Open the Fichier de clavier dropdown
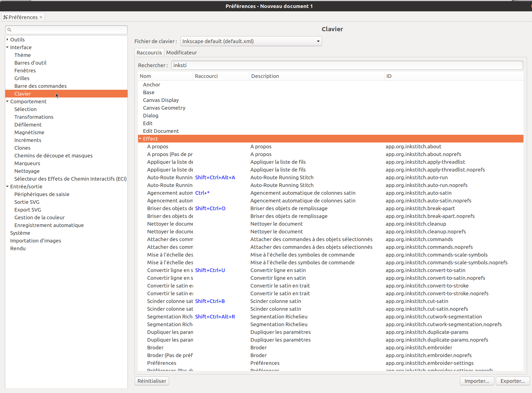 [251, 41]
